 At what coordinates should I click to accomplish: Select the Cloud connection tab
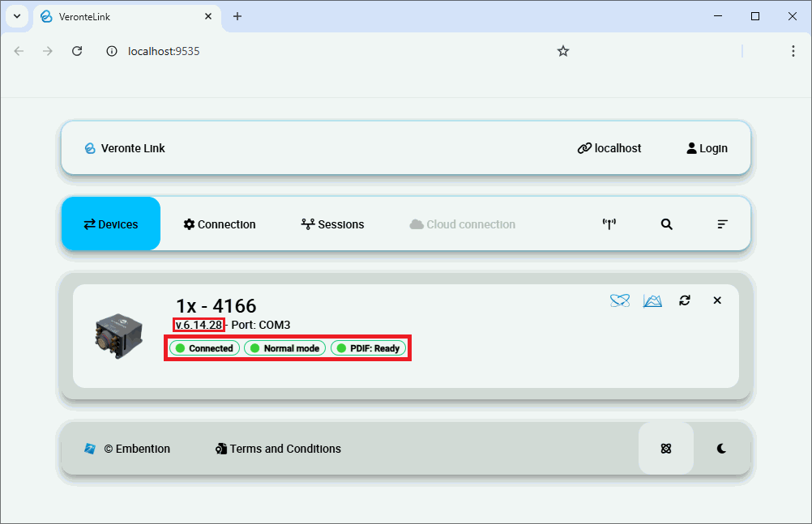[463, 224]
